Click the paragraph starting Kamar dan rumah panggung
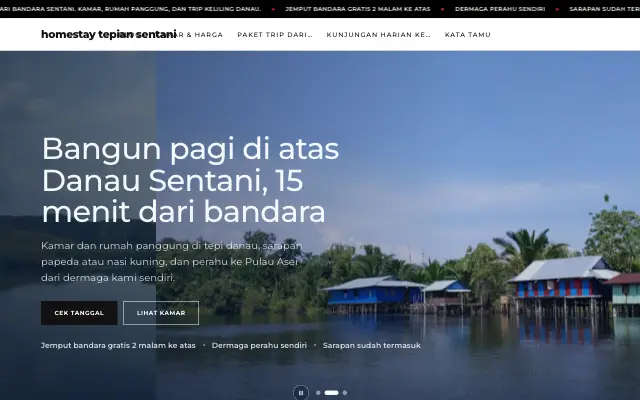The image size is (640, 400). point(171,262)
